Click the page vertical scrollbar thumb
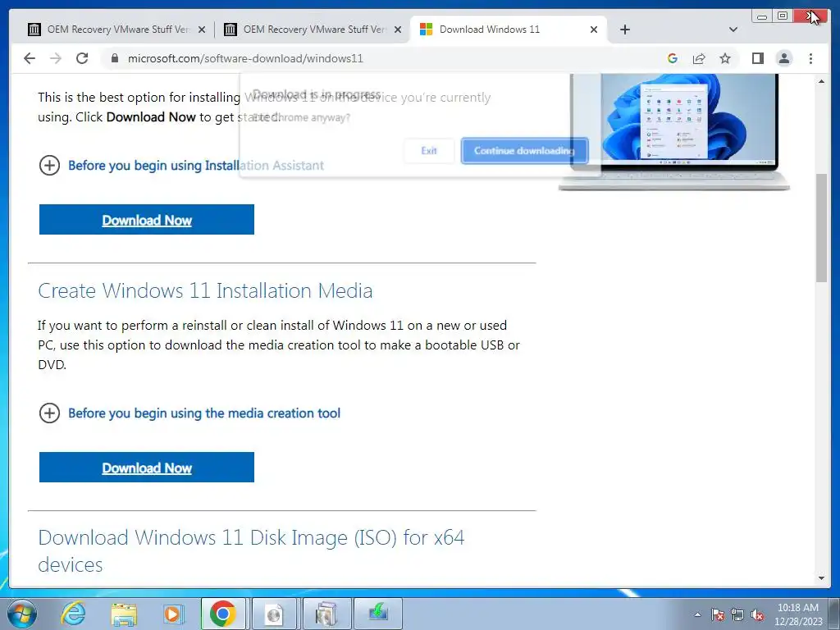This screenshot has width=840, height=630. coord(821,228)
